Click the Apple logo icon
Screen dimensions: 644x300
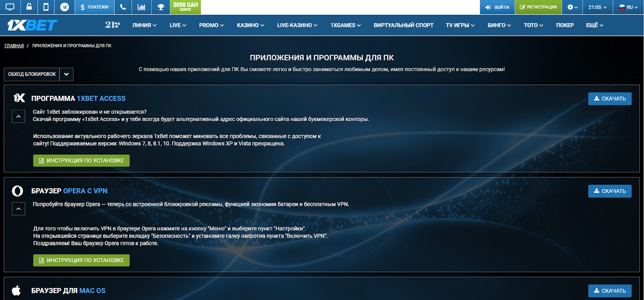click(17, 290)
